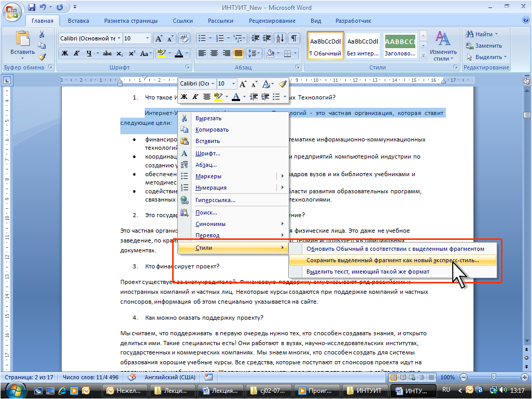The width and height of the screenshot is (532, 399).
Task: Click align right icon in ribbon
Action: (226, 53)
